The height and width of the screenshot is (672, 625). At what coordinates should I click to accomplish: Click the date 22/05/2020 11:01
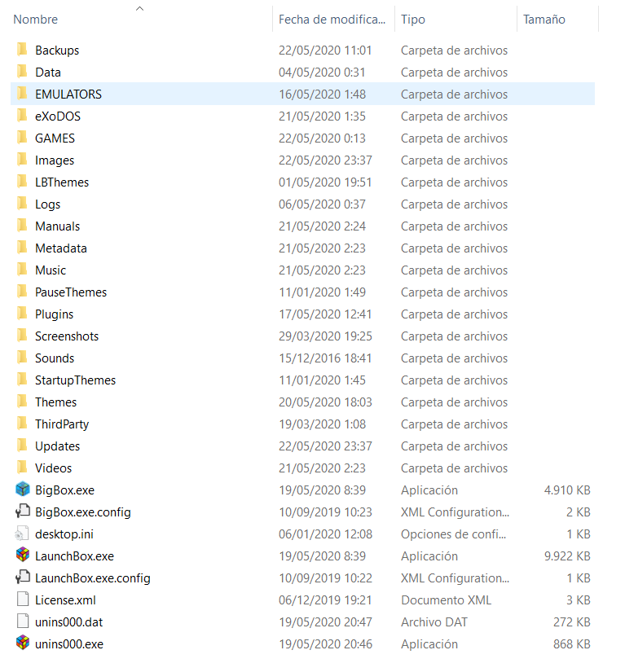pyautogui.click(x=325, y=51)
